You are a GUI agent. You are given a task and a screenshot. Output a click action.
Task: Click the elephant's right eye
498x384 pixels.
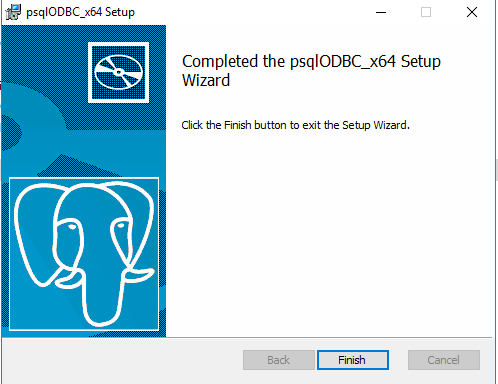coord(121,226)
